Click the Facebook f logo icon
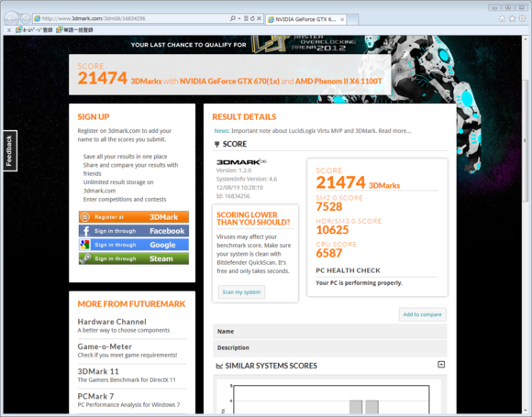Image resolution: width=532 pixels, height=417 pixels. tap(85, 231)
